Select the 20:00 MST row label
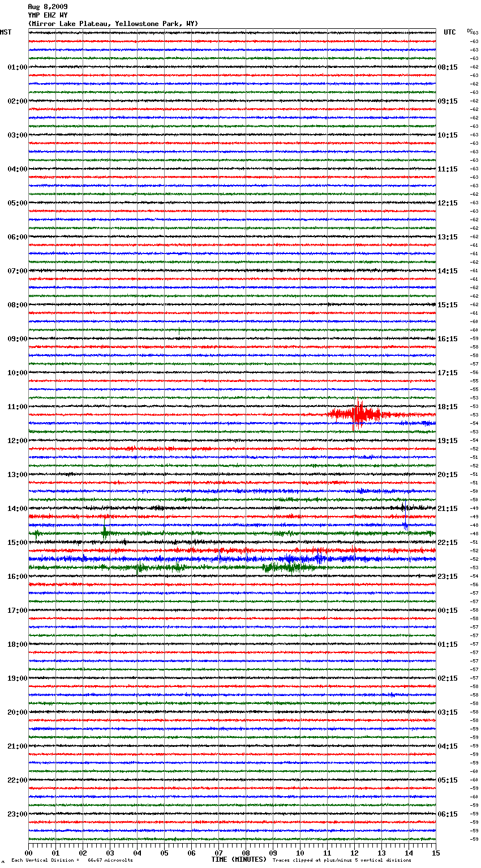 click(18, 712)
